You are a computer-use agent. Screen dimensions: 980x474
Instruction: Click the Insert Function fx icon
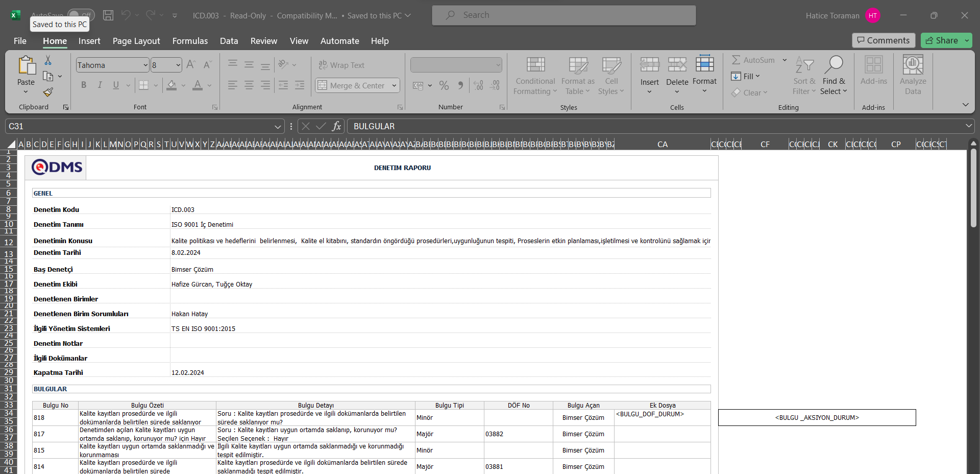coord(336,126)
